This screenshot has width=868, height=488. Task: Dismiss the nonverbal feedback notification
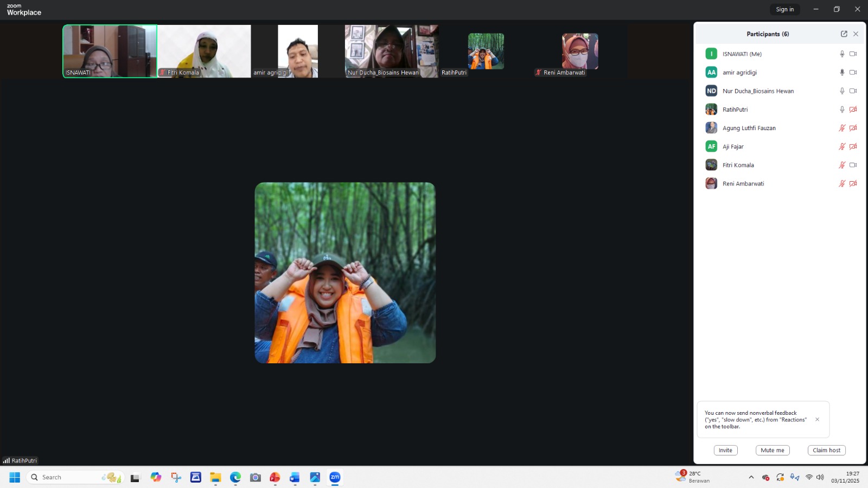[x=817, y=420]
